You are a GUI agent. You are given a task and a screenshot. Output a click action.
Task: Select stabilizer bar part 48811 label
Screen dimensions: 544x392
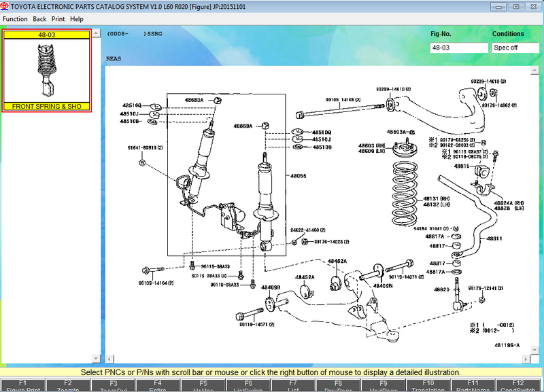tap(493, 238)
